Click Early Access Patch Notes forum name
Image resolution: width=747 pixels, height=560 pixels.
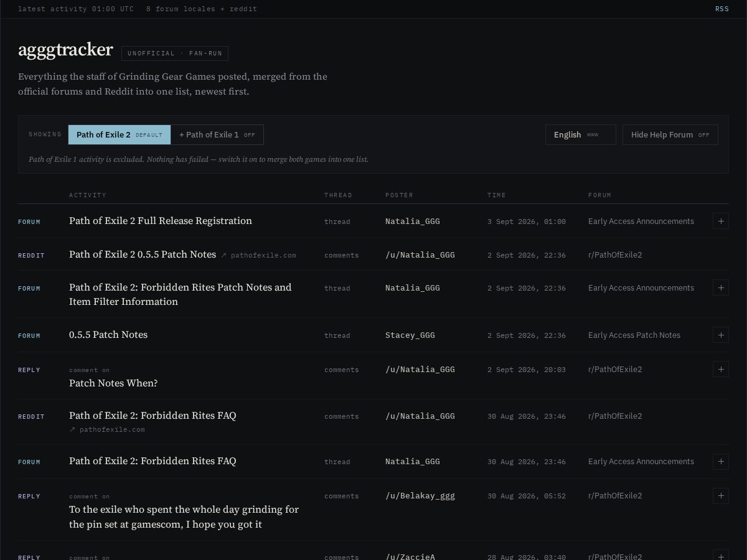tap(634, 335)
